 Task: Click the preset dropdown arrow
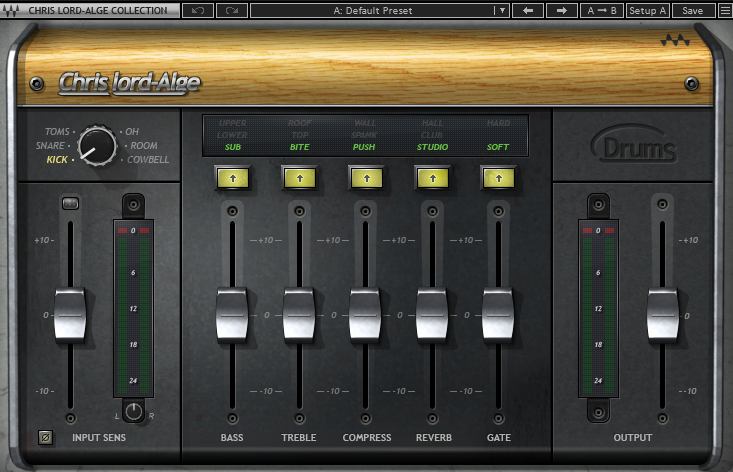pos(502,10)
